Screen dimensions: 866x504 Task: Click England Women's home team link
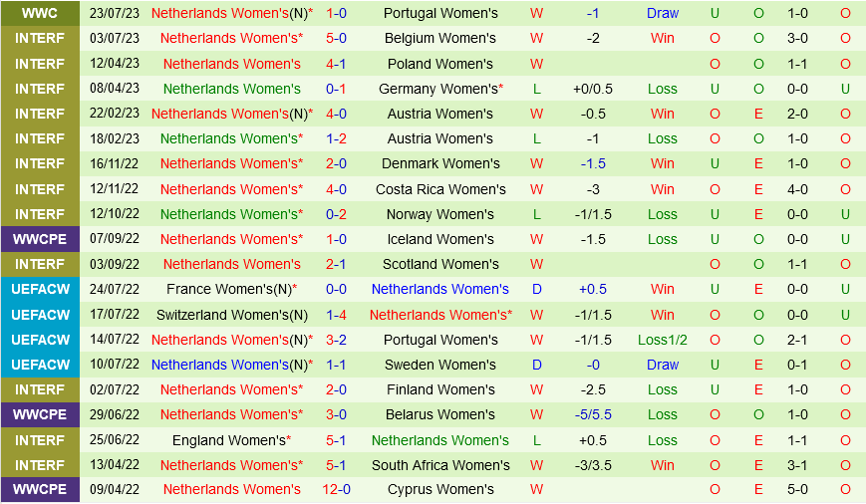(x=231, y=440)
